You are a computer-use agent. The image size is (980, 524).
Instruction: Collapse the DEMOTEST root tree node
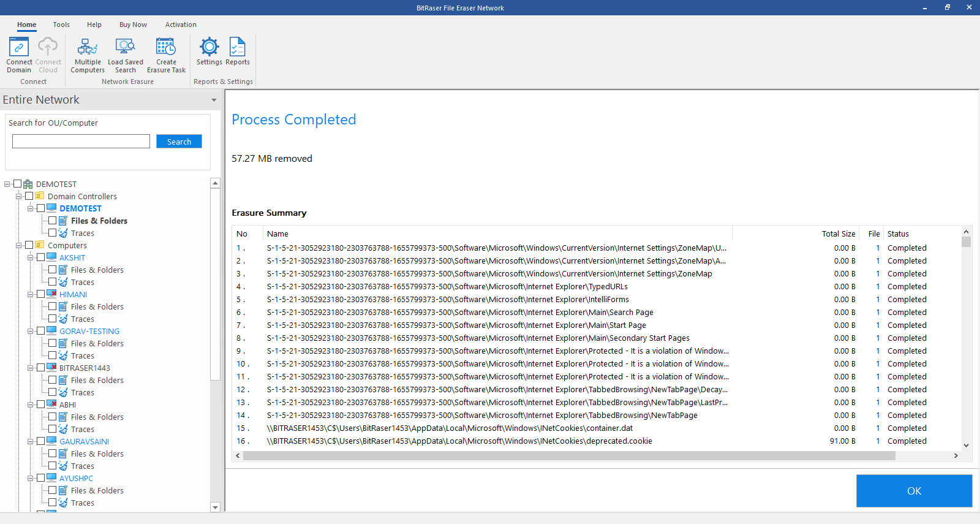point(7,184)
